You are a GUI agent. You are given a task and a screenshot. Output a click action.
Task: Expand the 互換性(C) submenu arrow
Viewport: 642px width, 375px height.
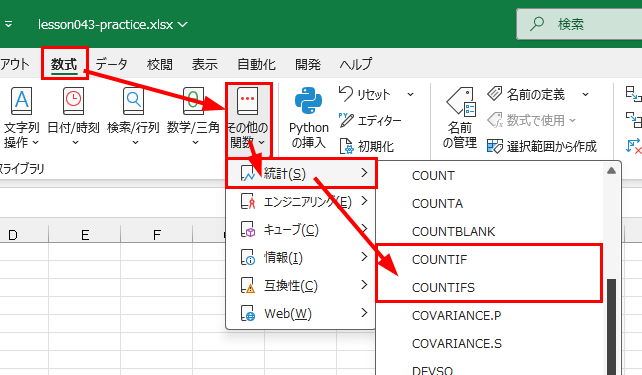[364, 285]
